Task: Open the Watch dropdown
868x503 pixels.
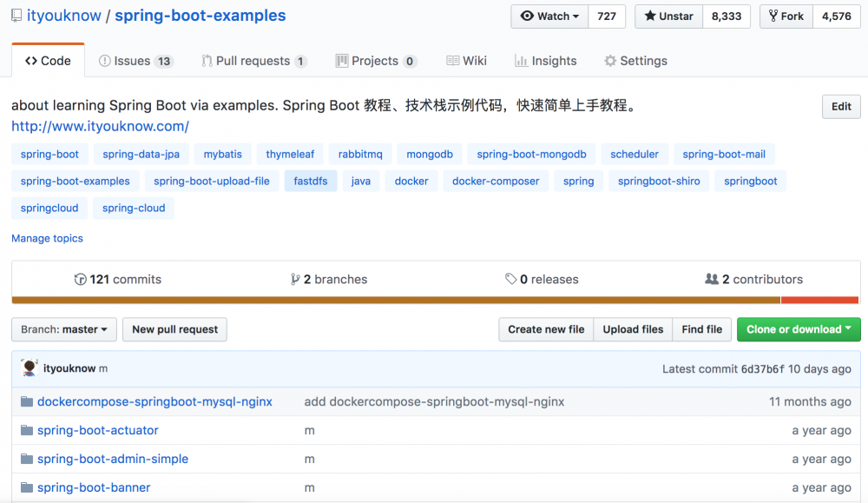Action: (550, 17)
